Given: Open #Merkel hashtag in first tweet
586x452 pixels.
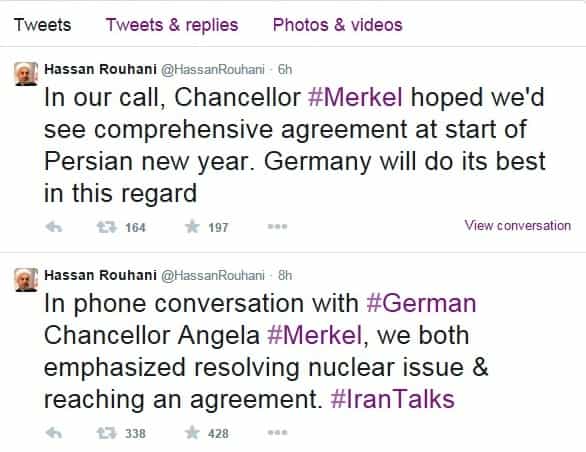Looking at the screenshot, I should [x=355, y=97].
